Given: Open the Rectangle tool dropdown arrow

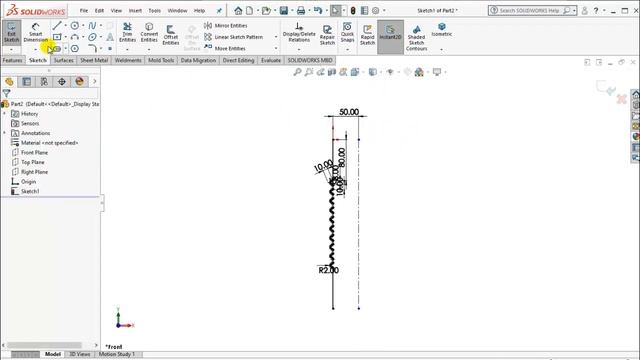Looking at the screenshot, I should click(65, 37).
